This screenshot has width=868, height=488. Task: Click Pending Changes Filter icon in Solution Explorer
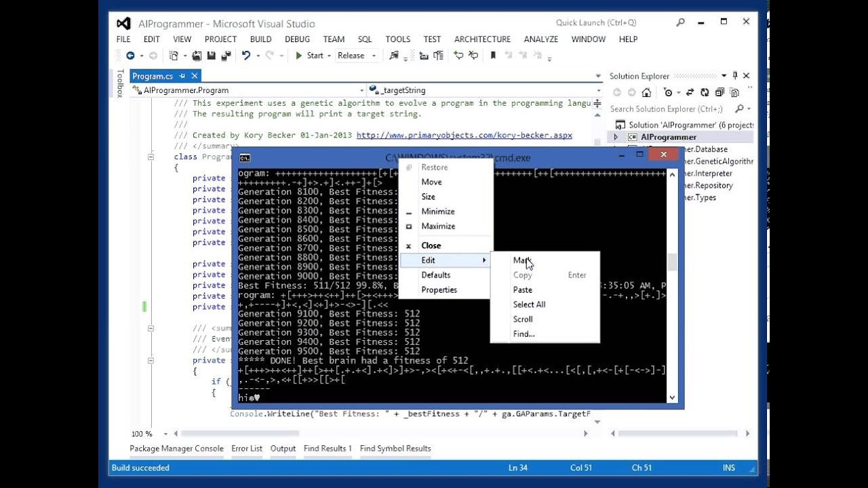pyautogui.click(x=668, y=93)
